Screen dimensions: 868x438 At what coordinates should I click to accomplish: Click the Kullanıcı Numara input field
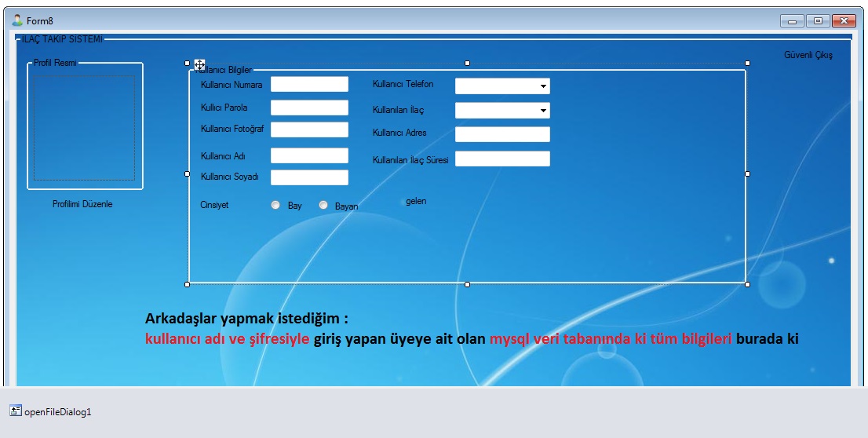(x=309, y=84)
